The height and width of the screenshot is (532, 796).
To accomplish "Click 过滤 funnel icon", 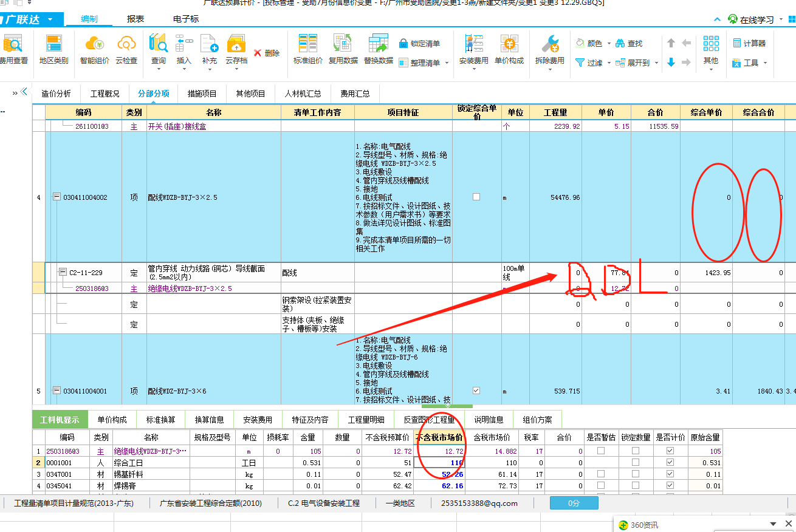I will pyautogui.click(x=580, y=63).
